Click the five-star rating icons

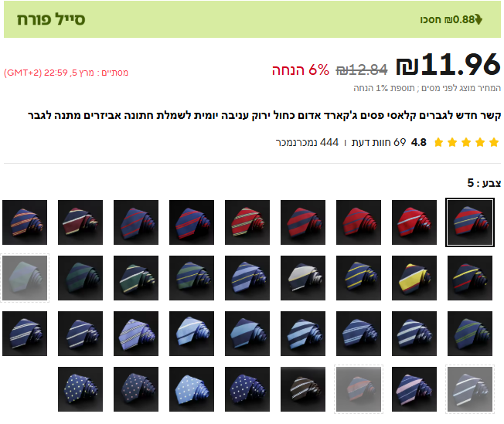466,142
